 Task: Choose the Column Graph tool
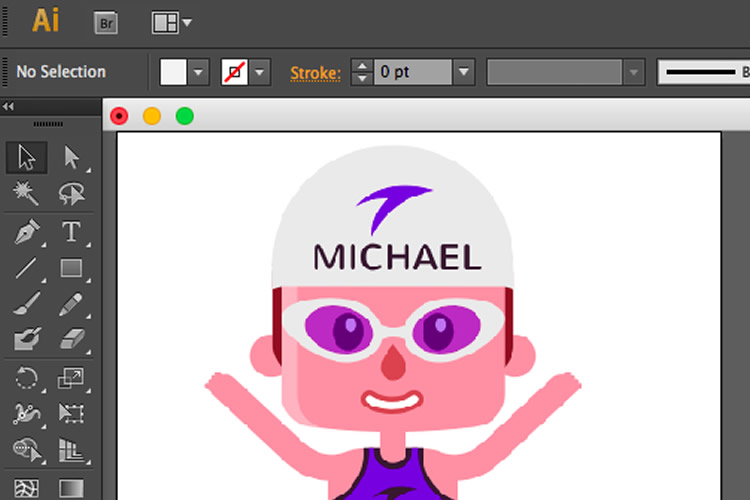71,450
